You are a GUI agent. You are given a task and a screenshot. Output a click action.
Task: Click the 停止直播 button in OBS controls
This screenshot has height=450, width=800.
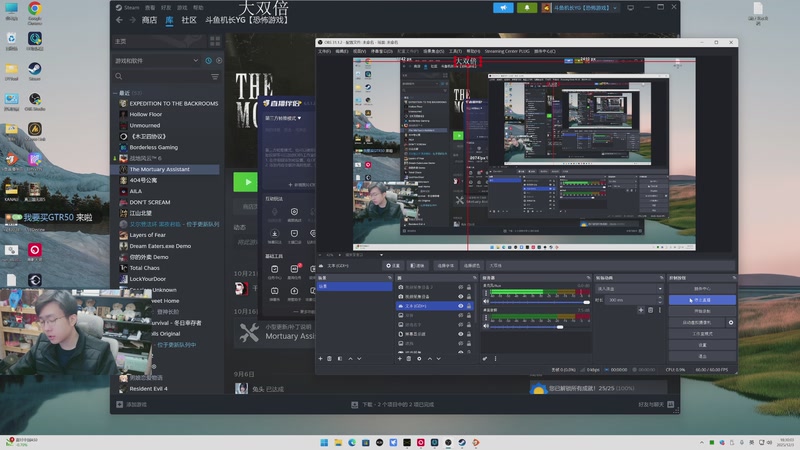(702, 299)
